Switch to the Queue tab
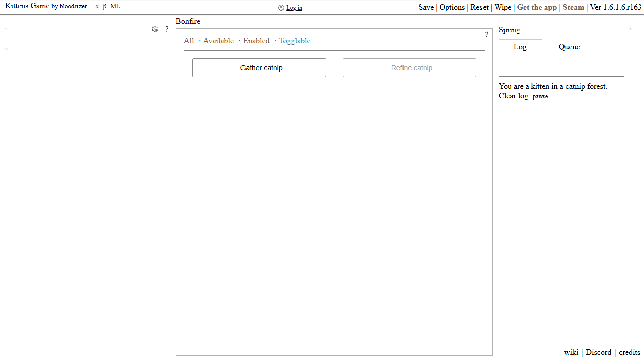The image size is (644, 362). pyautogui.click(x=570, y=47)
